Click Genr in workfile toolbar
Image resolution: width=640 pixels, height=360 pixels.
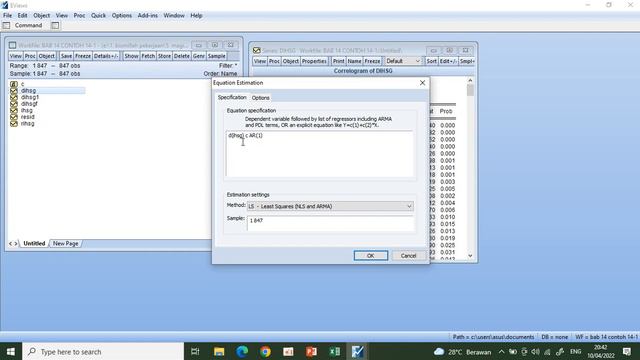point(199,56)
